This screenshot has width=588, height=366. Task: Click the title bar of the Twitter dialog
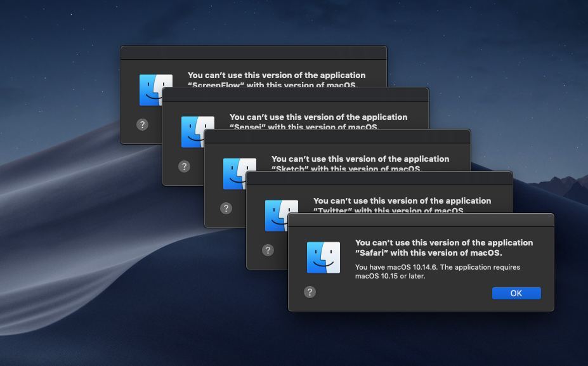click(379, 178)
